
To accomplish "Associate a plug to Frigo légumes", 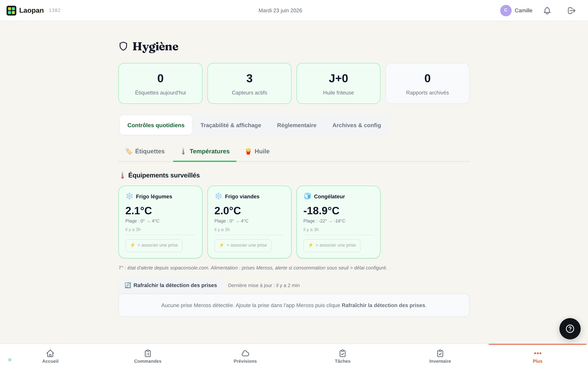I will (x=154, y=245).
